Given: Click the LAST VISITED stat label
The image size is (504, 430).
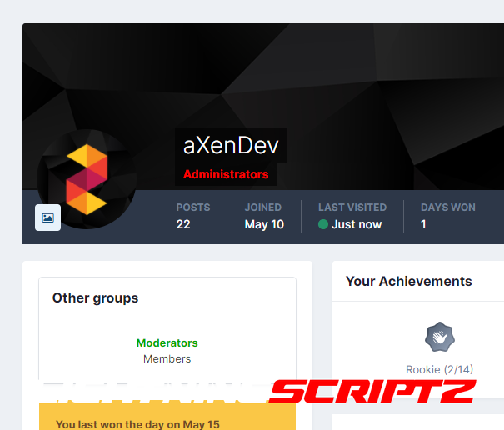Looking at the screenshot, I should click(x=352, y=207).
